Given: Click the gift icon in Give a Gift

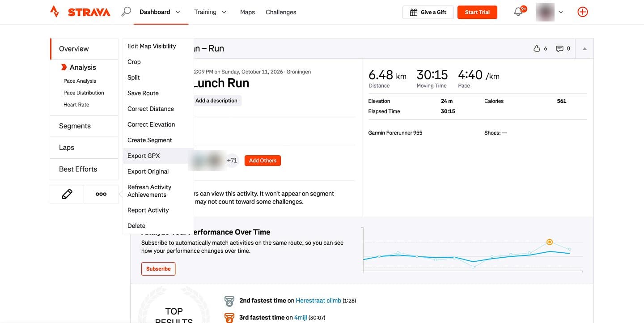Looking at the screenshot, I should tap(414, 12).
